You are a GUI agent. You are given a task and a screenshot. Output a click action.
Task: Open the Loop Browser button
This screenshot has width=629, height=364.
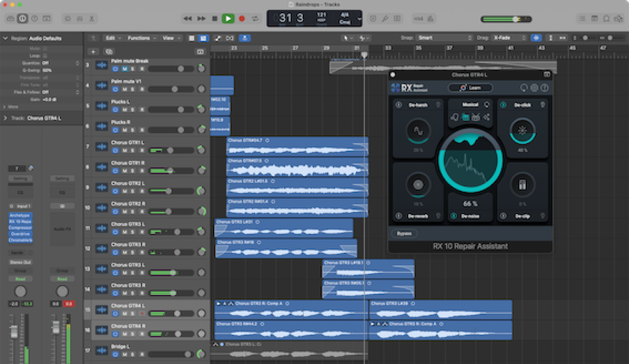606,19
